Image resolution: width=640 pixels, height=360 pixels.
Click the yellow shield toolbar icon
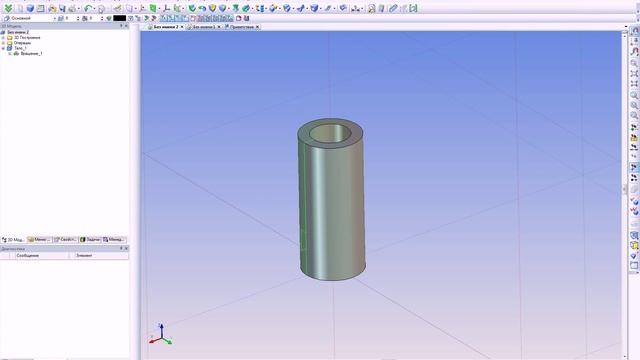212,8
